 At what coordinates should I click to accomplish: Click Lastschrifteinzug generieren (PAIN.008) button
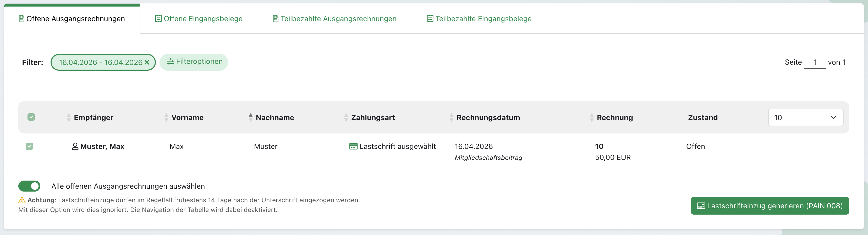(770, 206)
